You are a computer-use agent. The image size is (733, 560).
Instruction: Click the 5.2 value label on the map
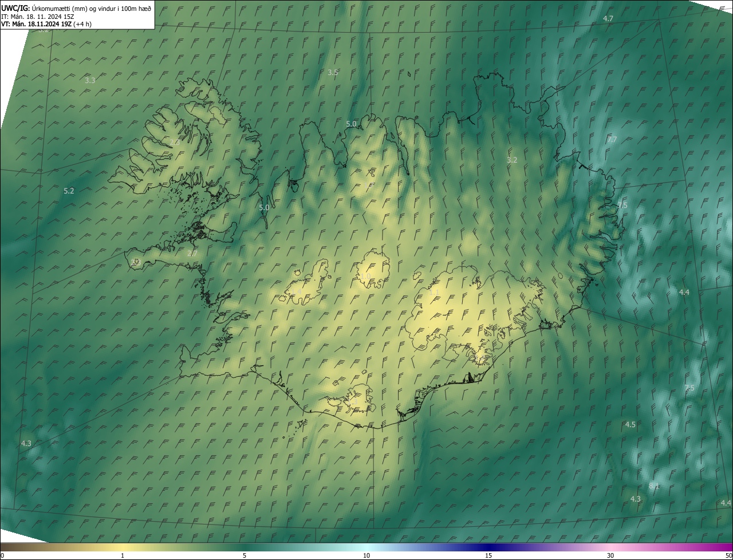(69, 191)
